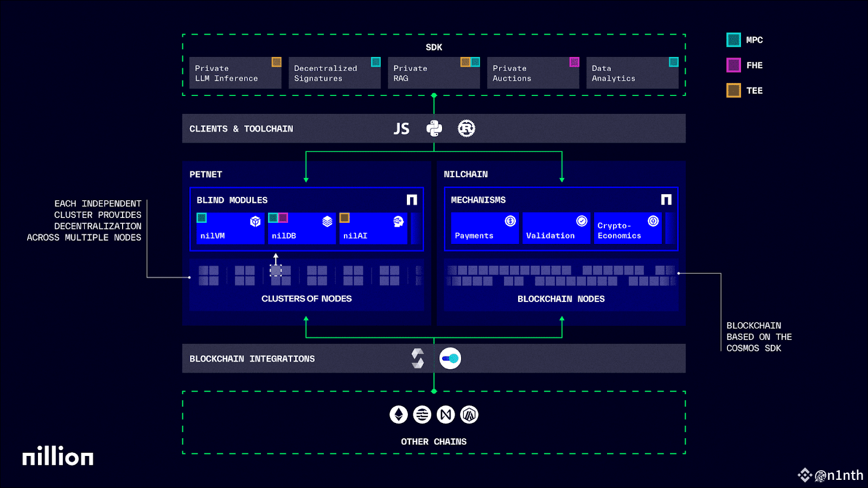Image resolution: width=868 pixels, height=488 pixels.
Task: Click the "Payments" mechanism label
Action: click(x=474, y=236)
